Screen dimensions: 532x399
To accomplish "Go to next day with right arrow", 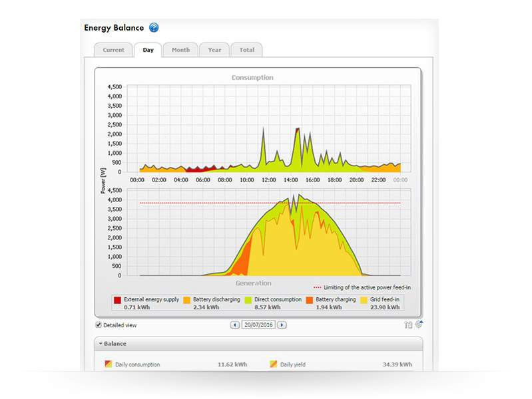I will [x=282, y=325].
